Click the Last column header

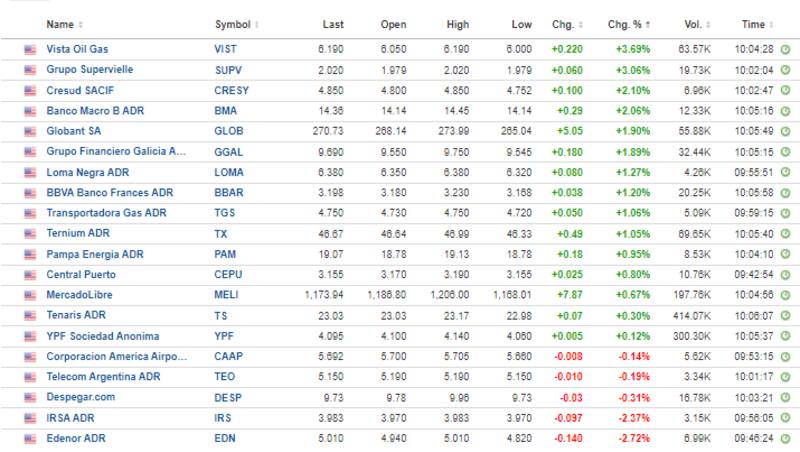pos(333,23)
